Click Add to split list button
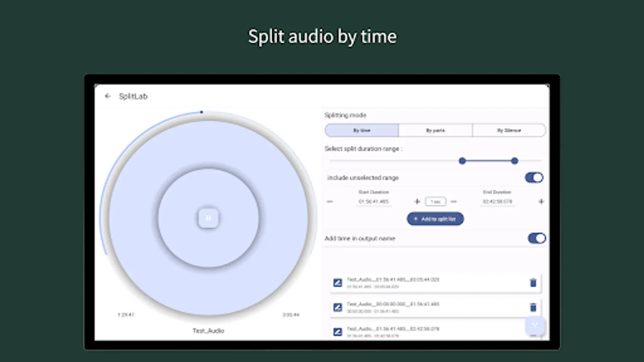 click(x=435, y=219)
